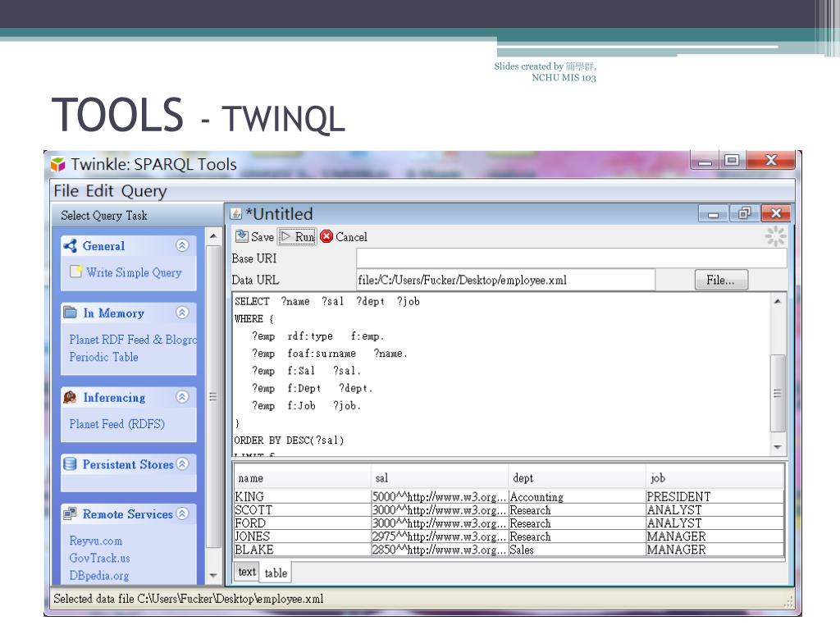This screenshot has height=630, width=840.
Task: Click the Remote Services computer icon
Action: (x=71, y=514)
